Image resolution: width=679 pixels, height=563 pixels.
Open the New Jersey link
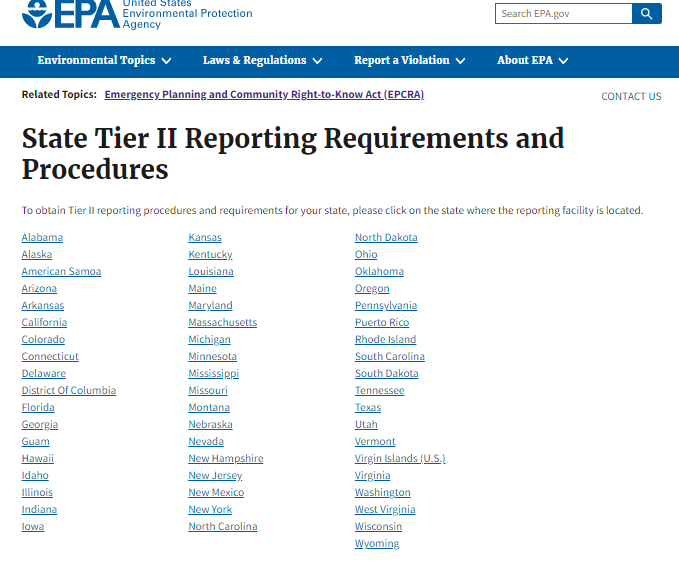coord(215,475)
